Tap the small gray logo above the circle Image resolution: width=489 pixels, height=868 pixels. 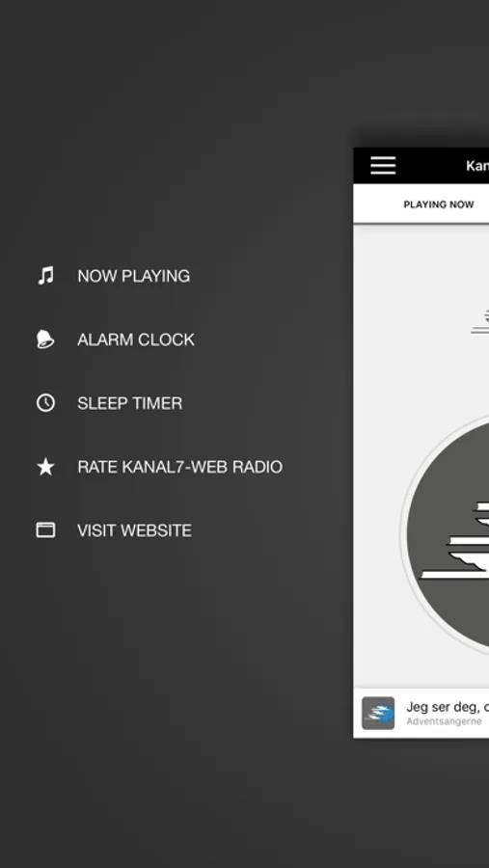tap(480, 321)
